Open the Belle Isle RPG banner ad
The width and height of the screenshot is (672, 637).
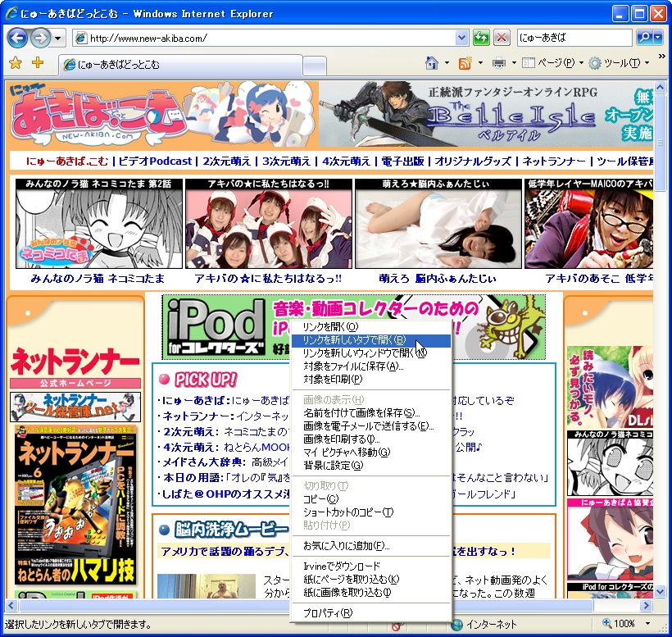[x=486, y=115]
